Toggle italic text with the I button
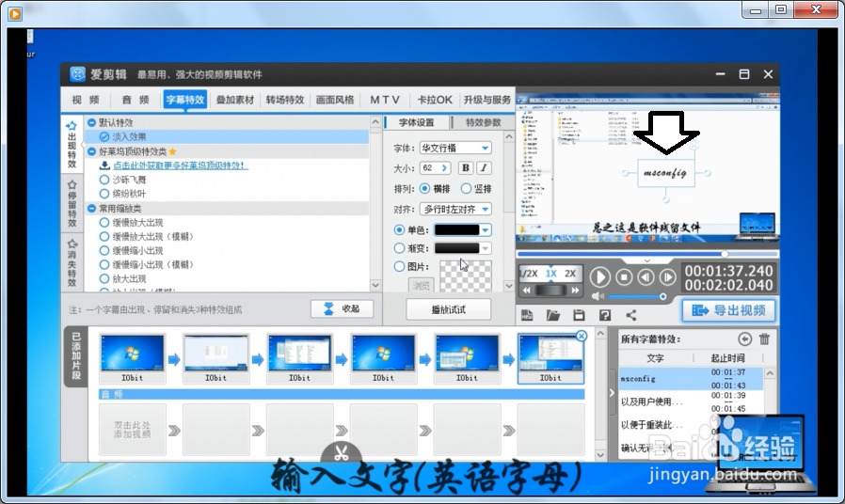Image resolution: width=845 pixels, height=504 pixels. pos(484,168)
